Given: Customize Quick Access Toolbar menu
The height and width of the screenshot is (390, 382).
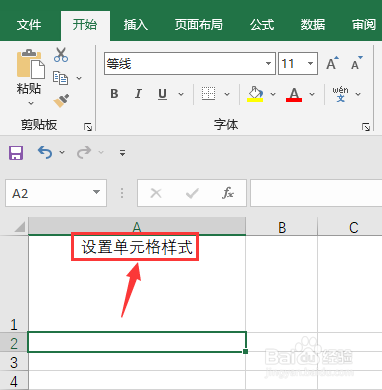Looking at the screenshot, I should coord(122,153).
